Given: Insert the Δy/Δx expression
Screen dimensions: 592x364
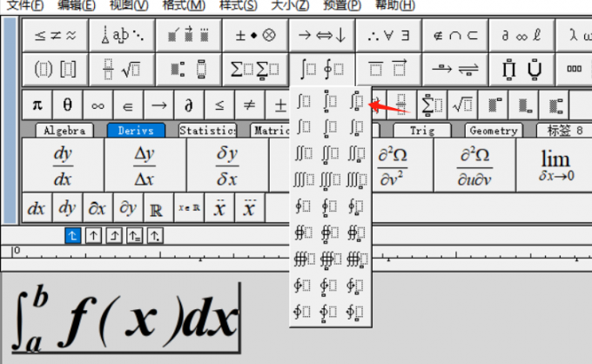Looking at the screenshot, I should click(145, 165).
